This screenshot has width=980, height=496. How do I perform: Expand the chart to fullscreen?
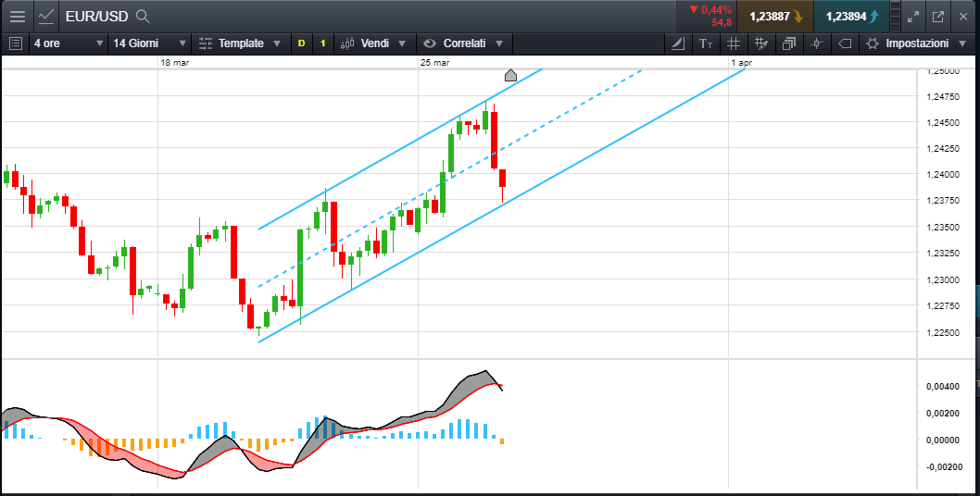coord(913,17)
